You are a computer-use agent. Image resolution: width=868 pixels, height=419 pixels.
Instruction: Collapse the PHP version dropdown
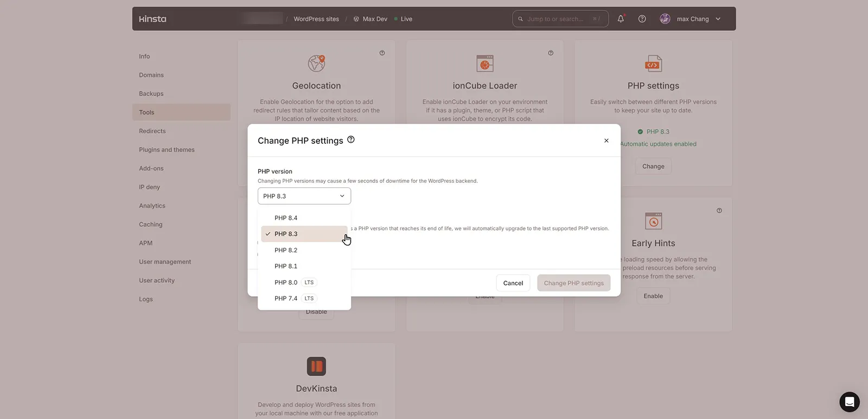pyautogui.click(x=304, y=196)
